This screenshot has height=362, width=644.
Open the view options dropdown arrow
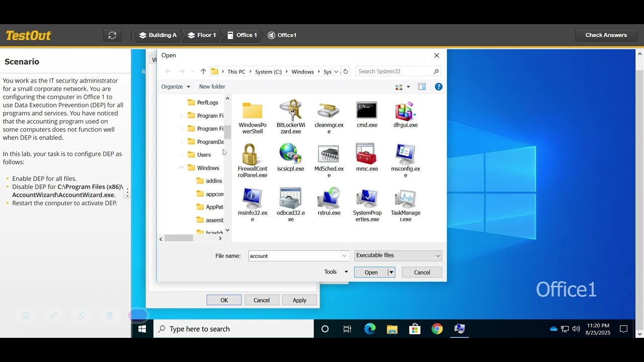408,86
